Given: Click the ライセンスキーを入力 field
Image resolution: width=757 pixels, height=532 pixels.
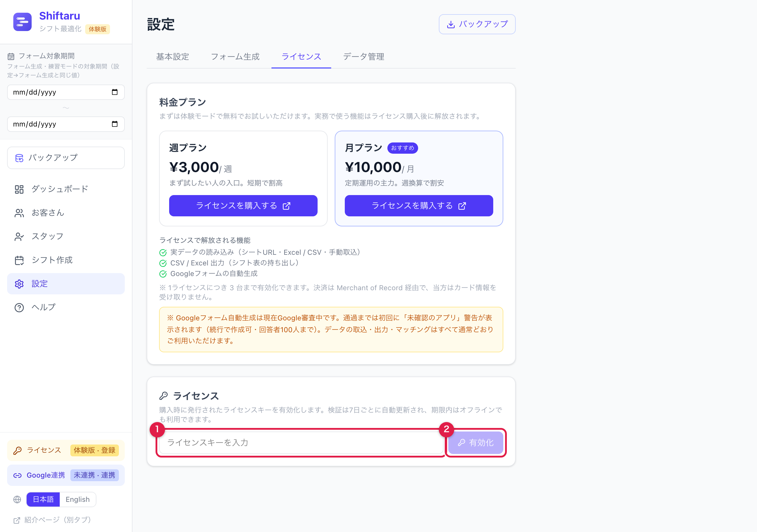Looking at the screenshot, I should (x=301, y=443).
